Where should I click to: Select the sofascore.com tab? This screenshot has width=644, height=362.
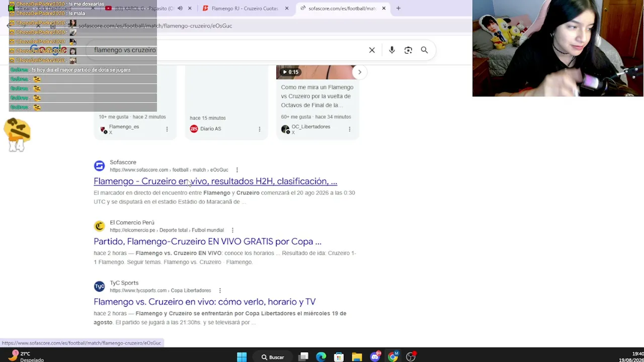click(x=342, y=9)
